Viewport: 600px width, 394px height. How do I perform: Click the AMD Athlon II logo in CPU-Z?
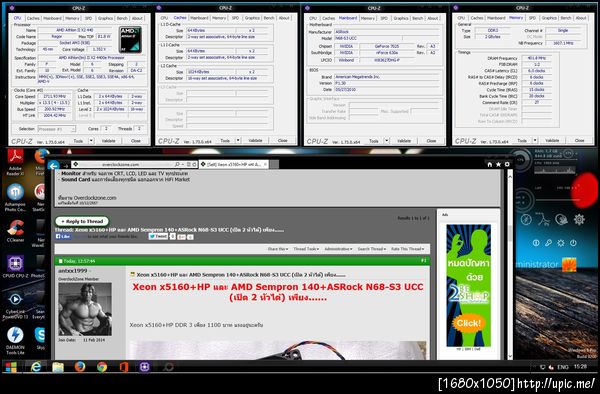point(130,40)
